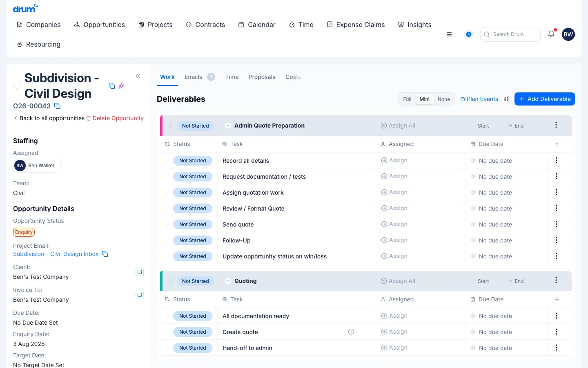Go back to all opportunities
588x368 pixels.
[49, 118]
